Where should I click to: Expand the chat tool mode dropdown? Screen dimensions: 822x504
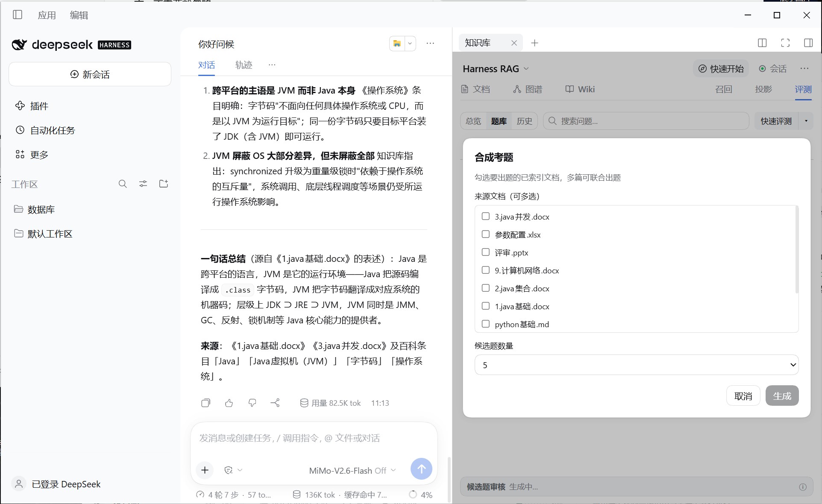click(x=233, y=470)
